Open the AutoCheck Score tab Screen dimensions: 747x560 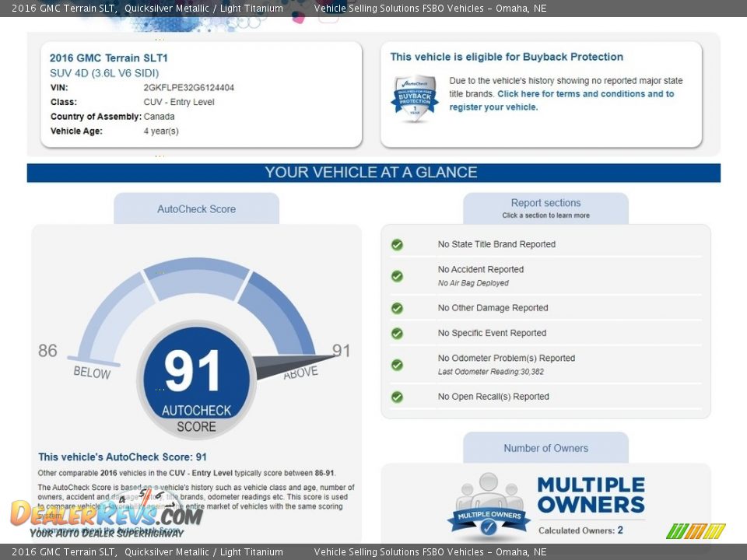coord(196,209)
